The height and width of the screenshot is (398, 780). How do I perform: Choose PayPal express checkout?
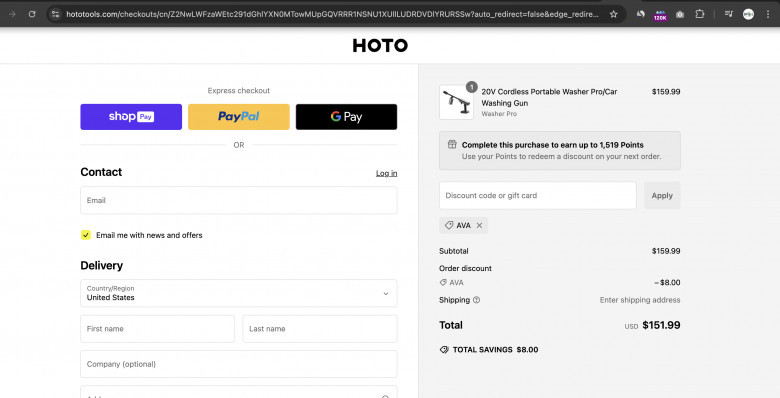(x=239, y=117)
